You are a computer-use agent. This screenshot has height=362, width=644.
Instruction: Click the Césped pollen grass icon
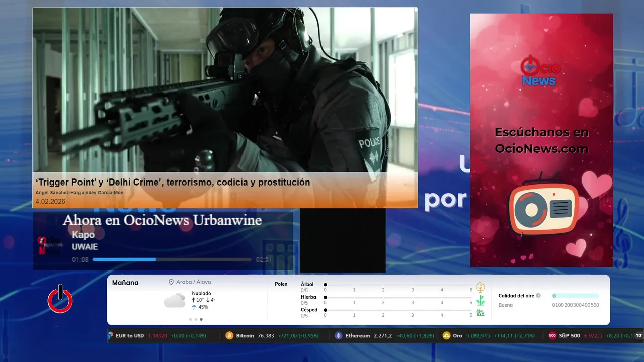[480, 313]
